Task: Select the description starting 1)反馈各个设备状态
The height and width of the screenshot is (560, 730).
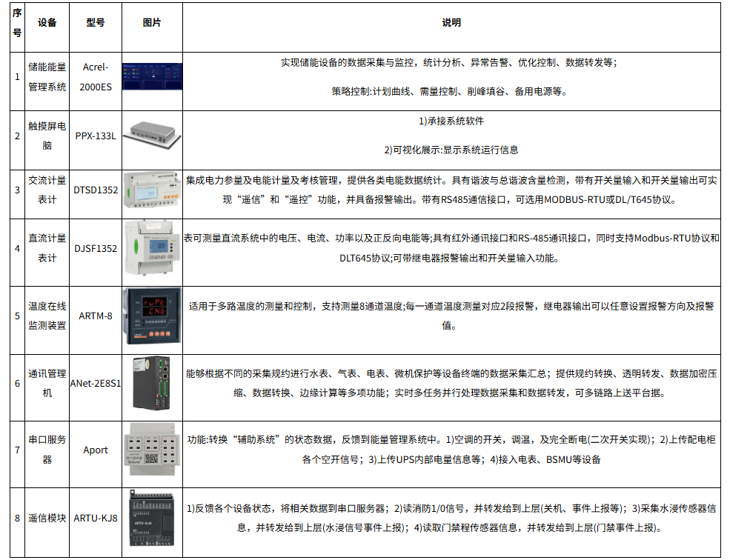Action: tap(451, 518)
